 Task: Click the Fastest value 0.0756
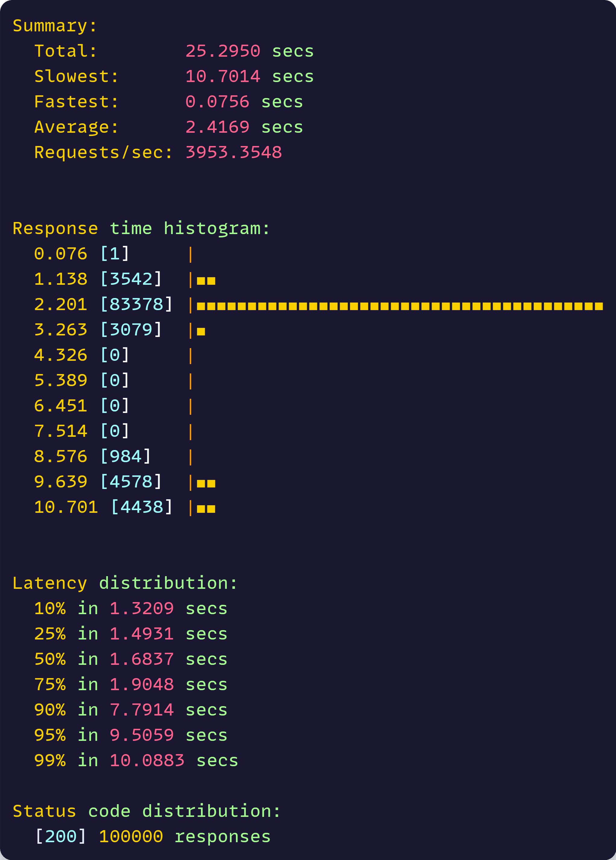(217, 102)
